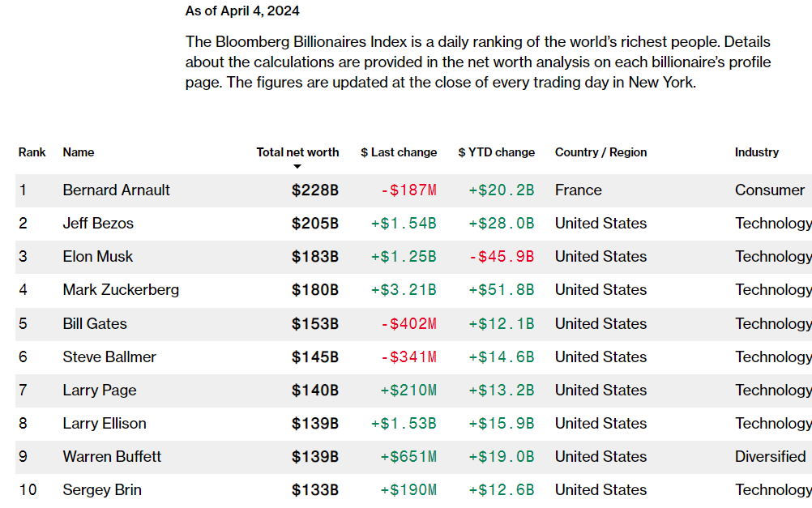This screenshot has height=508, width=812.
Task: Open Warren Buffett's profile link
Action: [113, 456]
